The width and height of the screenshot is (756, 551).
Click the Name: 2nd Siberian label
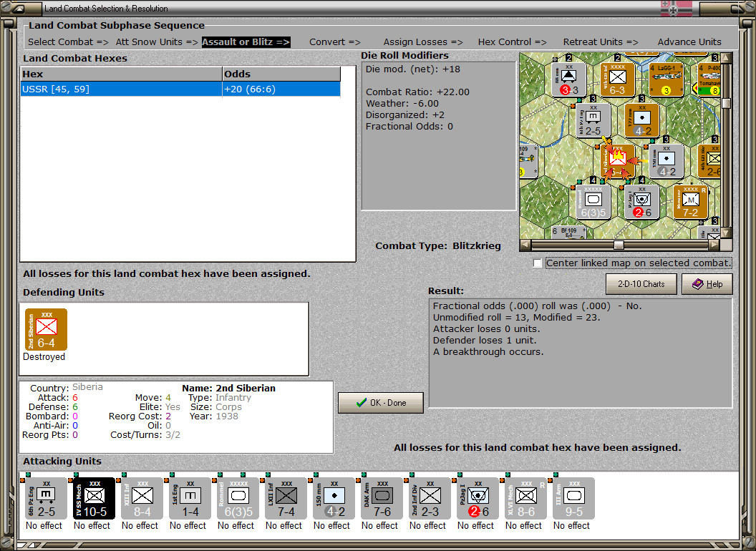228,388
